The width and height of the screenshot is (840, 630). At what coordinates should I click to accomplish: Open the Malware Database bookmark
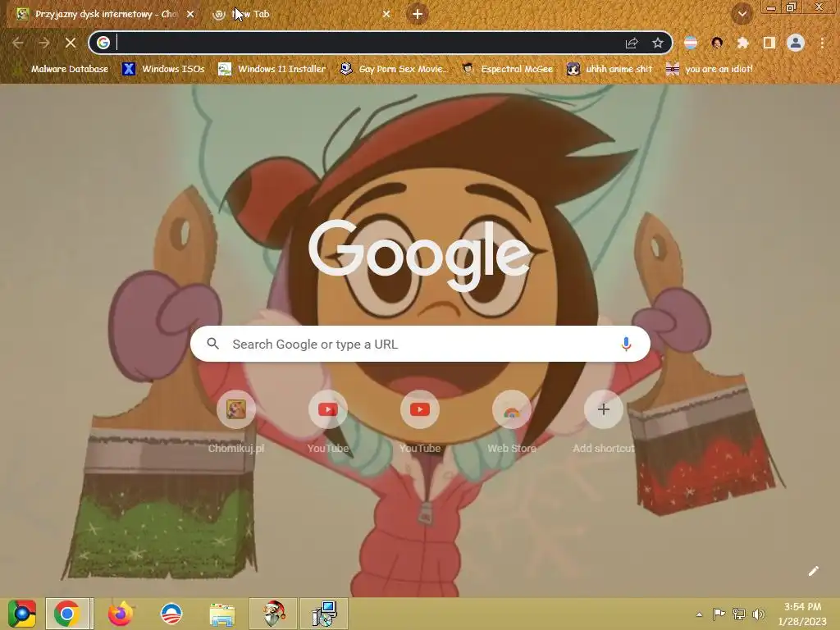coord(62,69)
